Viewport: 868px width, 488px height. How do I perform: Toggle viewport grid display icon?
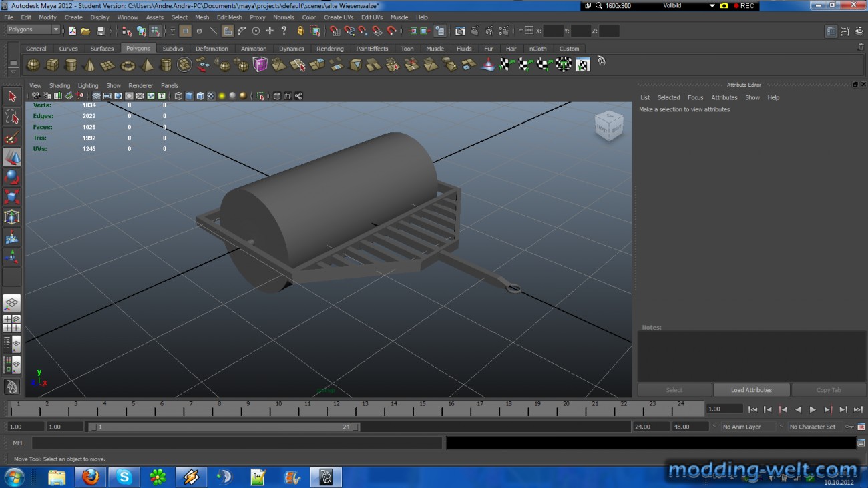click(97, 96)
